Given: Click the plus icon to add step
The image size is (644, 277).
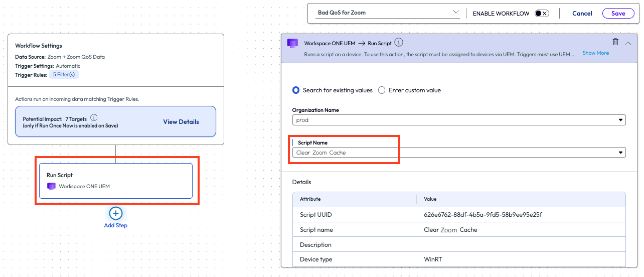Looking at the screenshot, I should [116, 213].
